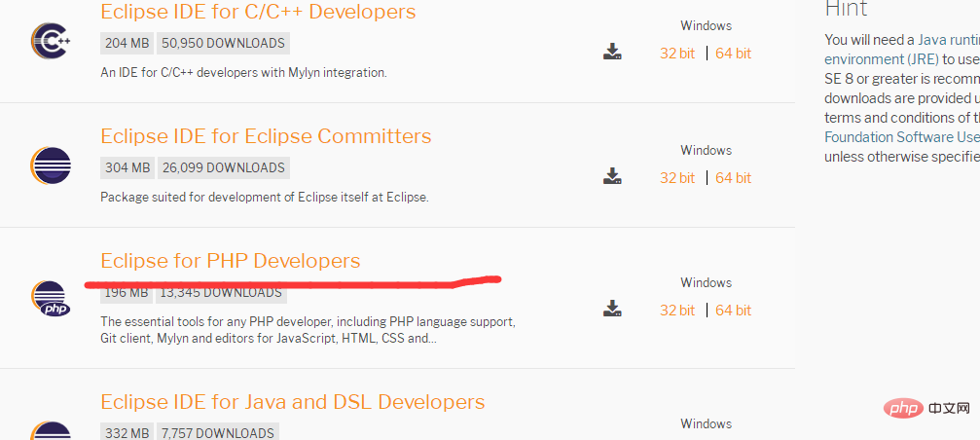Click the C/C++ Mylyn integration description text
This screenshot has width=980, height=440.
coord(243,72)
